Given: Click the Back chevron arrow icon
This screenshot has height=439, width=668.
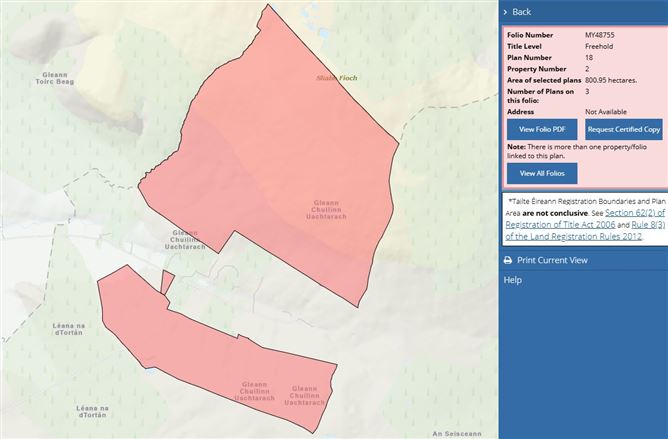Looking at the screenshot, I should point(505,12).
